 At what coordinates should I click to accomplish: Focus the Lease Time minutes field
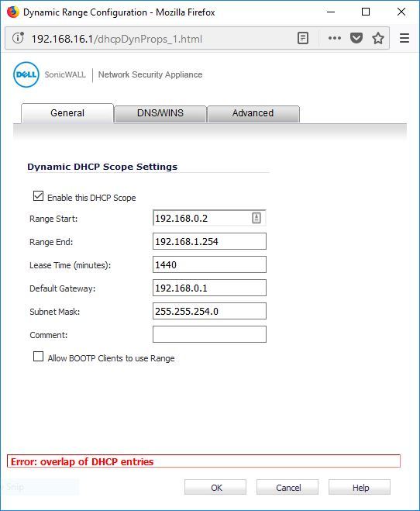(209, 264)
